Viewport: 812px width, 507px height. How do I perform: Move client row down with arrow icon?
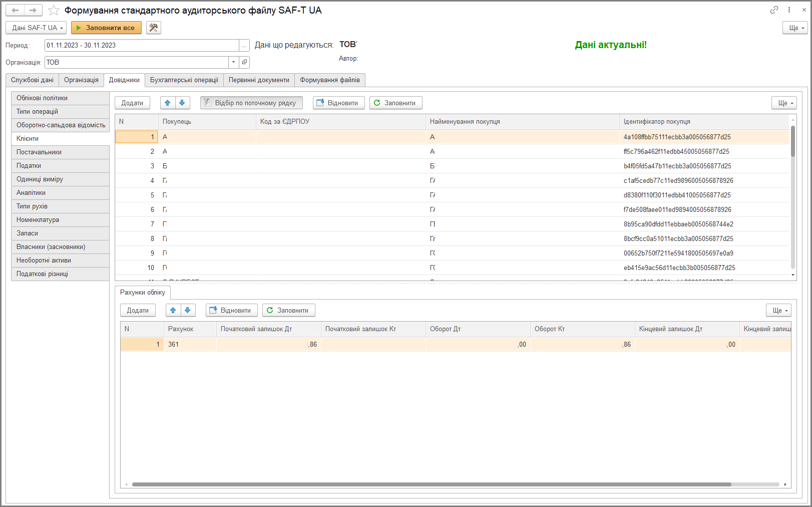[182, 103]
